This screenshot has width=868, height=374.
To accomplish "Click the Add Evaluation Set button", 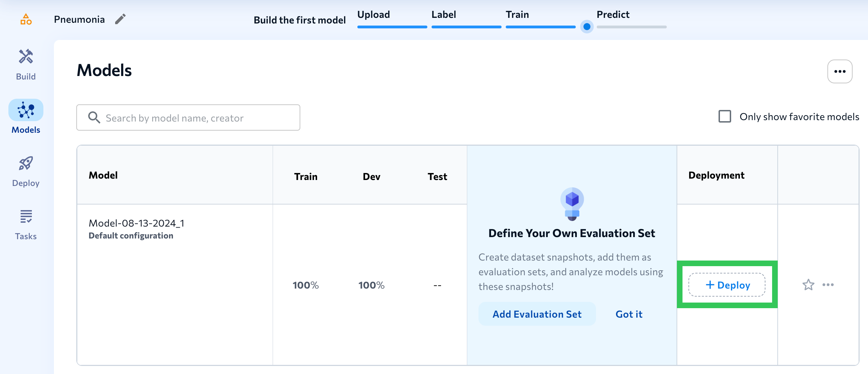I will pos(537,314).
